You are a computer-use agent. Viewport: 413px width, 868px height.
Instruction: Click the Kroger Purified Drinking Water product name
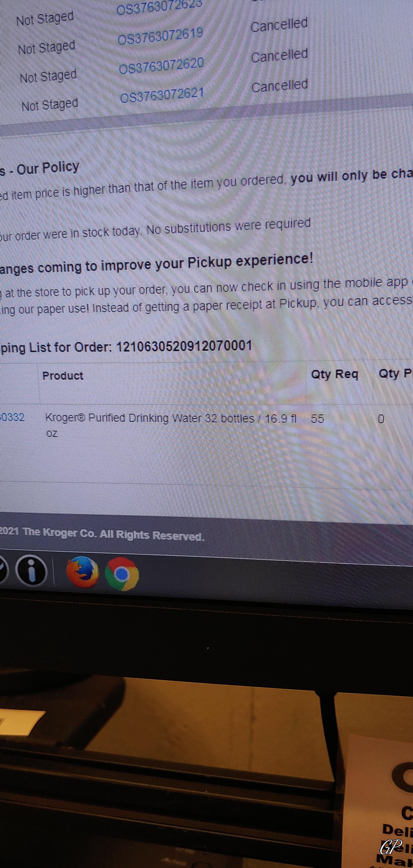coord(171,425)
